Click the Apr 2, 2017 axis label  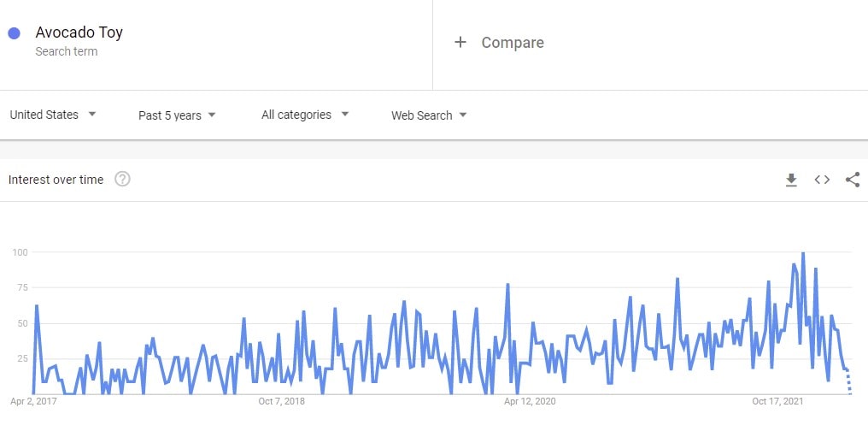point(33,401)
